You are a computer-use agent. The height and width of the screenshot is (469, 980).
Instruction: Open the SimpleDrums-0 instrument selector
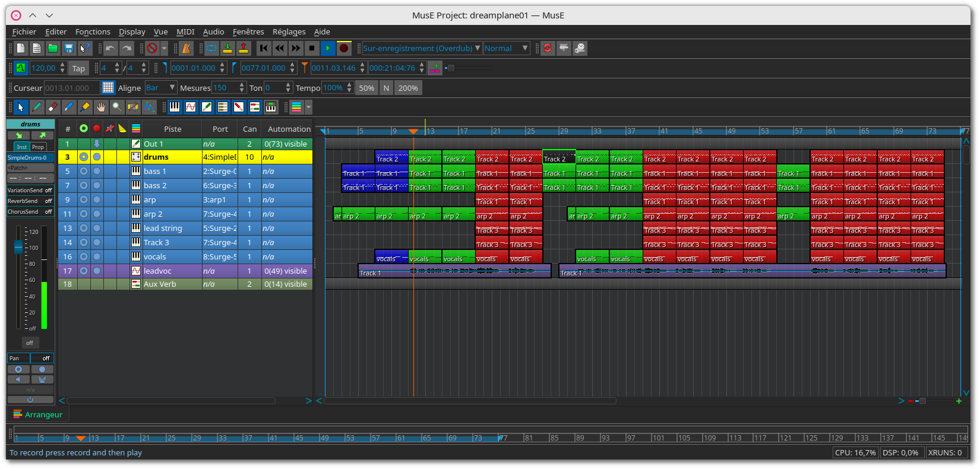pyautogui.click(x=30, y=158)
